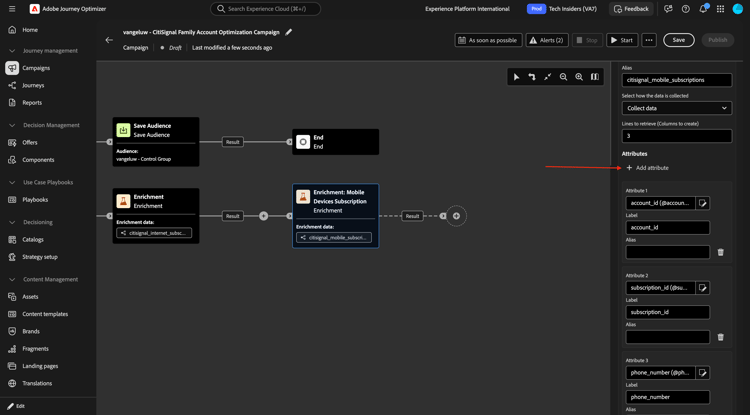Click the account_id Label field
The height and width of the screenshot is (415, 750).
pos(668,228)
